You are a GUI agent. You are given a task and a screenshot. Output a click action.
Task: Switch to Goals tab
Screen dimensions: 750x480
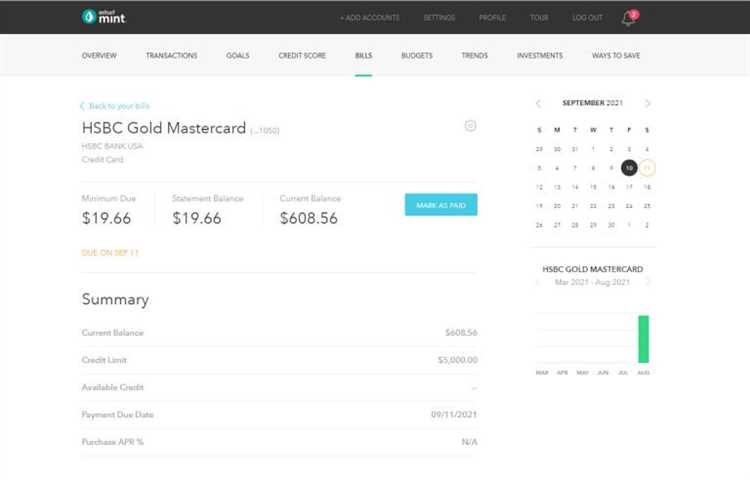238,55
